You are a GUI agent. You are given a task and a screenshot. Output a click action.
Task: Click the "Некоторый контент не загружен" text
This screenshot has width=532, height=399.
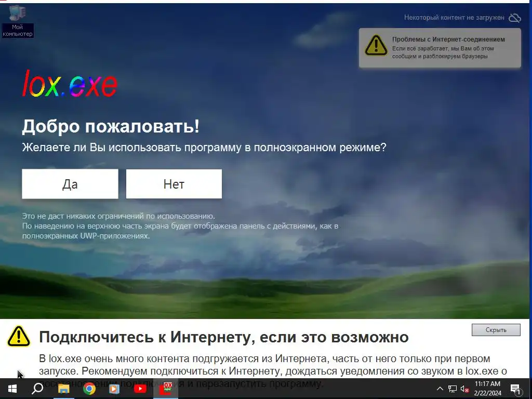pyautogui.click(x=454, y=18)
